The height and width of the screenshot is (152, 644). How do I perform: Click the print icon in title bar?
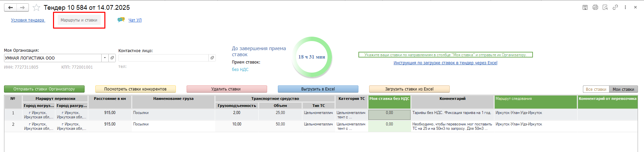click(x=595, y=7)
